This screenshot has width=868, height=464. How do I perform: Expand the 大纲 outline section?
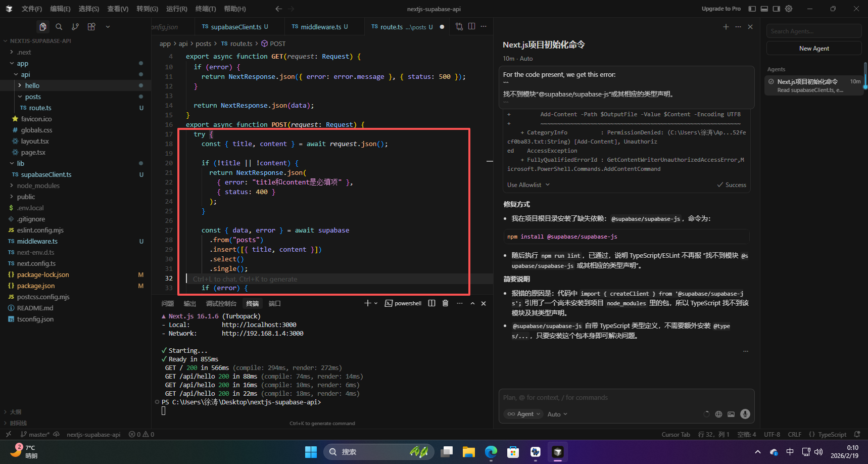[x=15, y=412]
